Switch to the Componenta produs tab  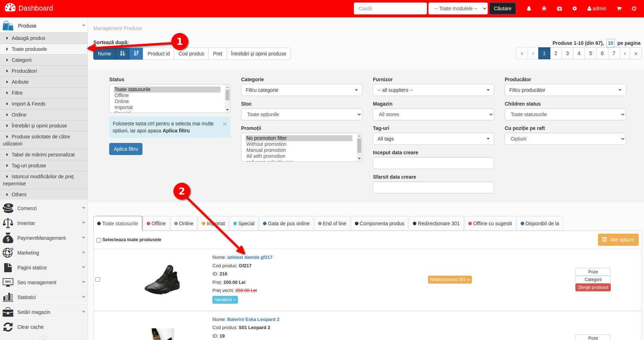[380, 223]
